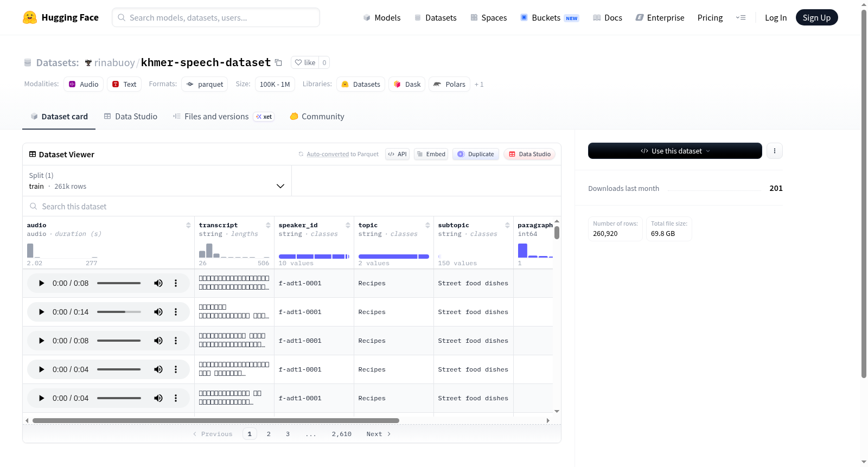The height and width of the screenshot is (467, 868).
Task: Click the Sign Up button
Action: [x=816, y=17]
